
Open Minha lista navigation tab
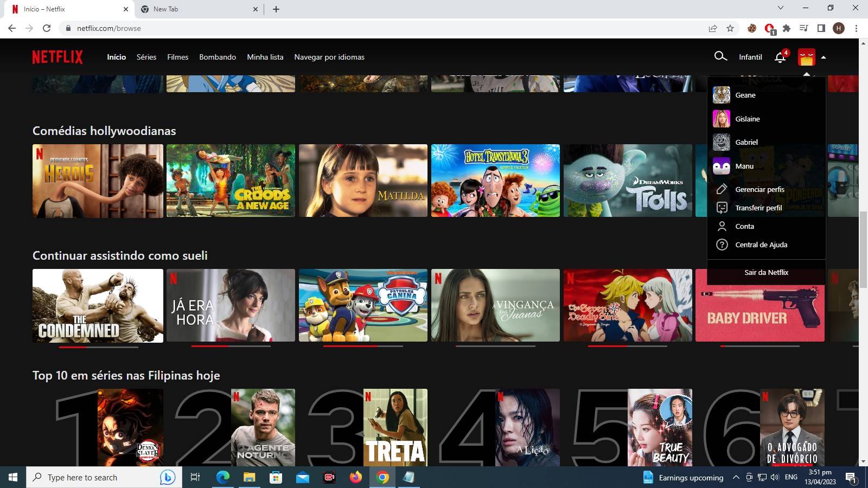(x=265, y=57)
